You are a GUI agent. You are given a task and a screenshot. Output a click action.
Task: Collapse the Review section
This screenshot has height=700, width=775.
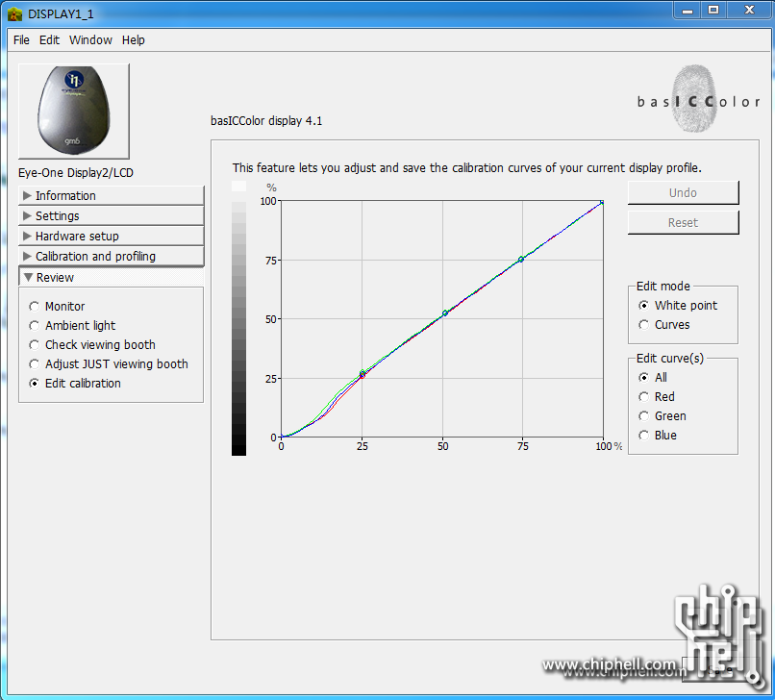coord(112,277)
